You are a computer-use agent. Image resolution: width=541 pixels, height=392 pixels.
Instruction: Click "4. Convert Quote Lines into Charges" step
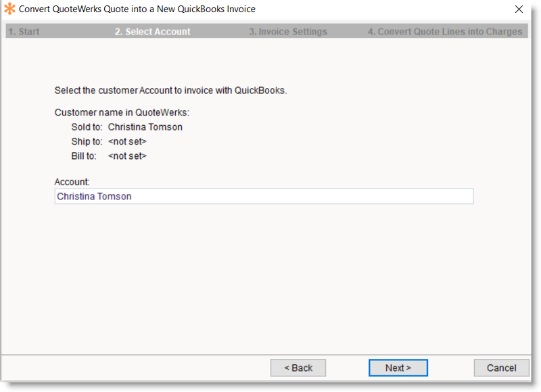click(445, 31)
